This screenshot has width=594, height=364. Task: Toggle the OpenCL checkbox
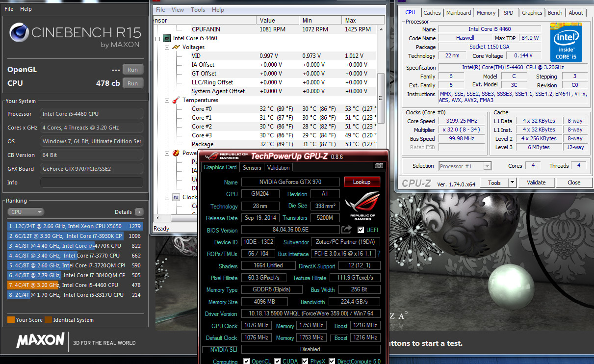coord(247,362)
